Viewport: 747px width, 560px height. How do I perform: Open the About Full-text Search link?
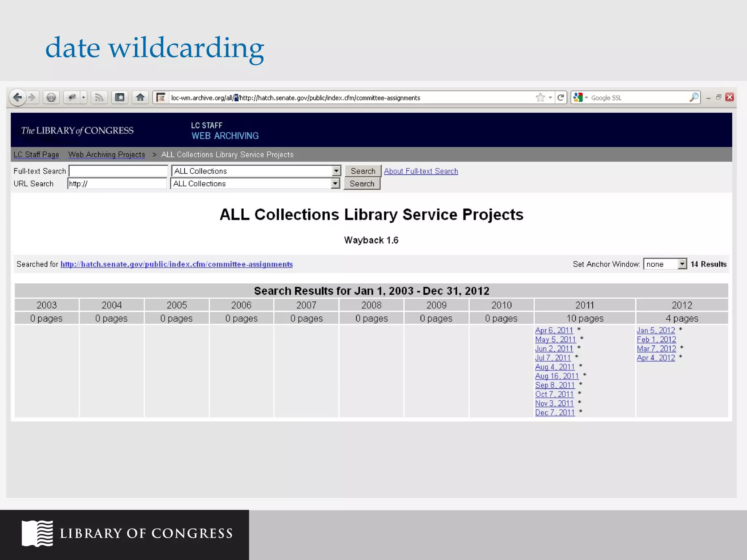coord(421,171)
